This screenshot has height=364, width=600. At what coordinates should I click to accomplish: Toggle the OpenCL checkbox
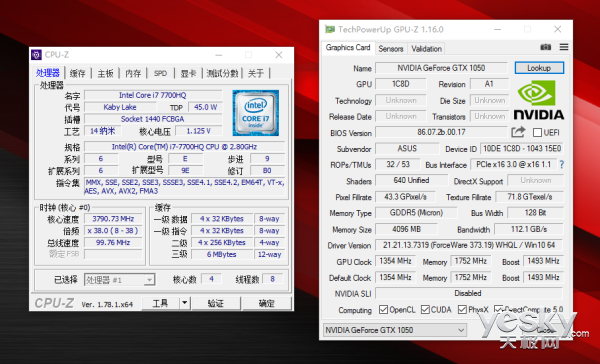(x=383, y=309)
